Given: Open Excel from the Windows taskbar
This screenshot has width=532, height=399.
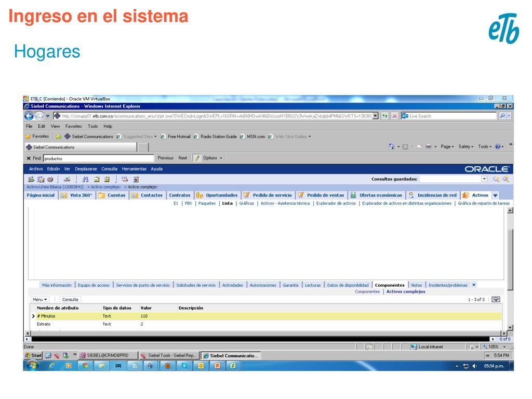Looking at the screenshot, I should point(233,366).
